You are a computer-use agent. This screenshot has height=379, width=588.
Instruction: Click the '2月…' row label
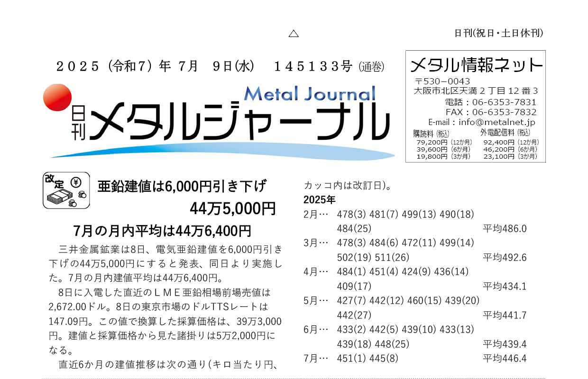click(316, 214)
